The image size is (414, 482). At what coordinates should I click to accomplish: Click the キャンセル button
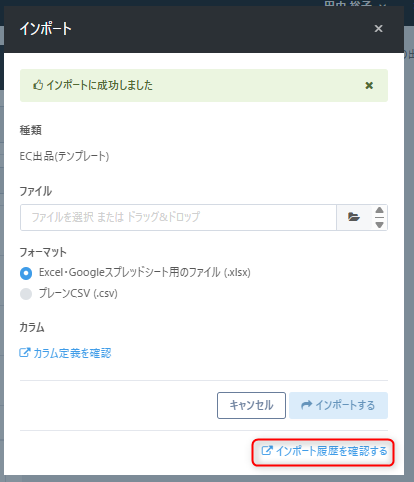click(251, 405)
